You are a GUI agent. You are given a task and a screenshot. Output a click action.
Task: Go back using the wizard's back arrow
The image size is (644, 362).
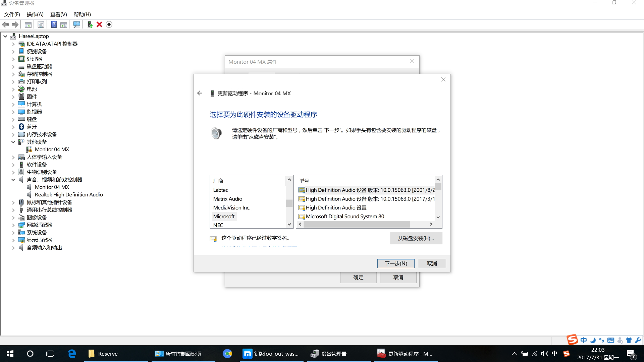tap(200, 93)
